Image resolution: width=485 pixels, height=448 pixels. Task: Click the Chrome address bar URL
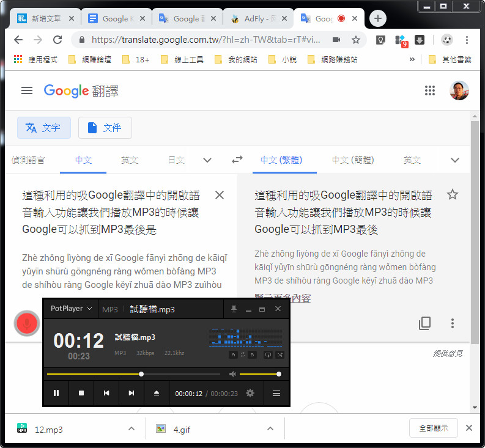(205, 40)
